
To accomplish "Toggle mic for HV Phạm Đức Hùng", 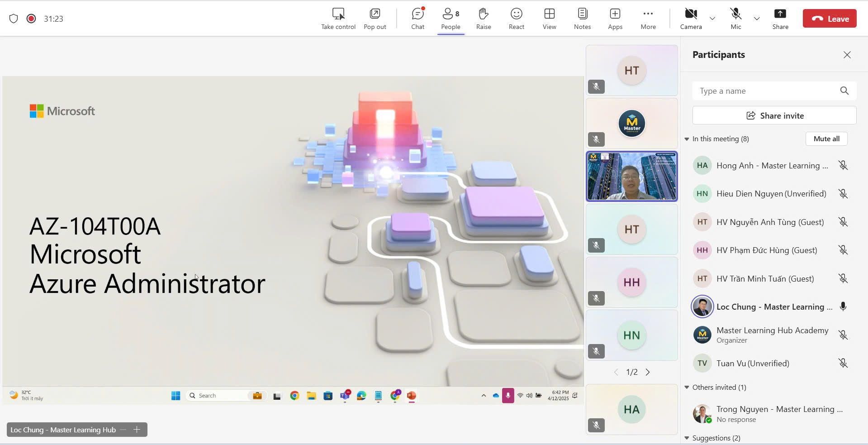I will 843,250.
